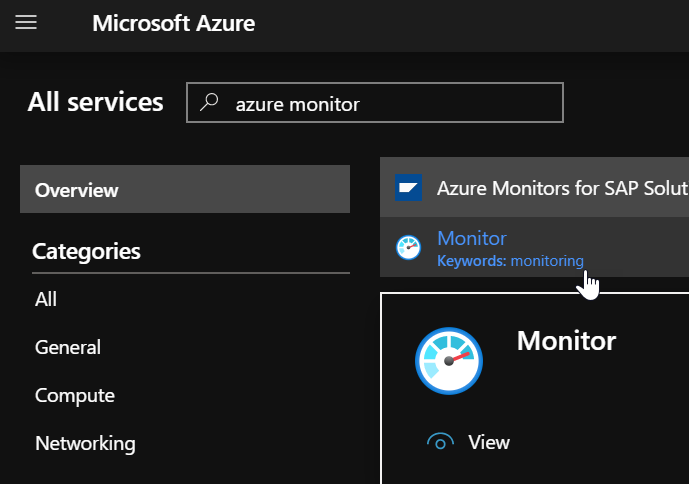Open the General category
Screen dimensions: 689x484
point(68,347)
